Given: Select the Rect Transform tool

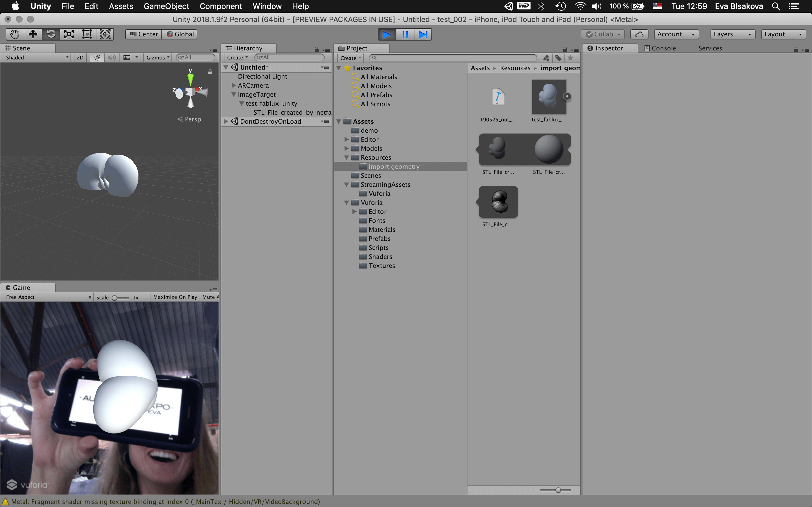Looking at the screenshot, I should coord(87,34).
